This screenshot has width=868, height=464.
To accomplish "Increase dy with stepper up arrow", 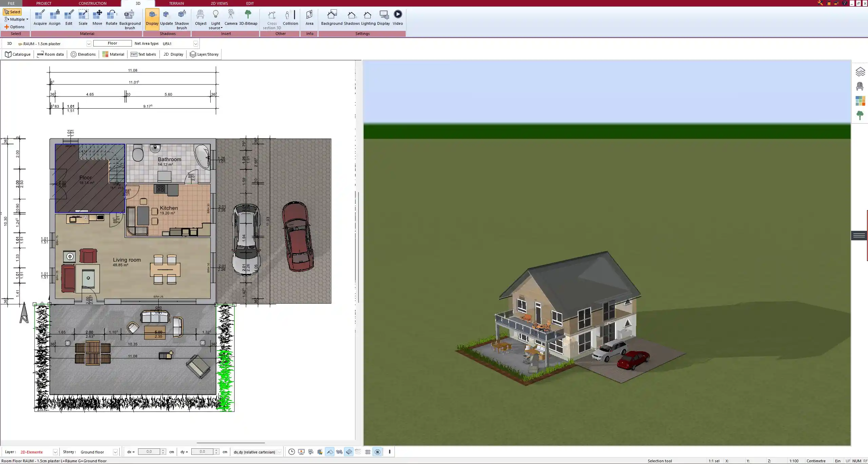I will click(x=216, y=450).
